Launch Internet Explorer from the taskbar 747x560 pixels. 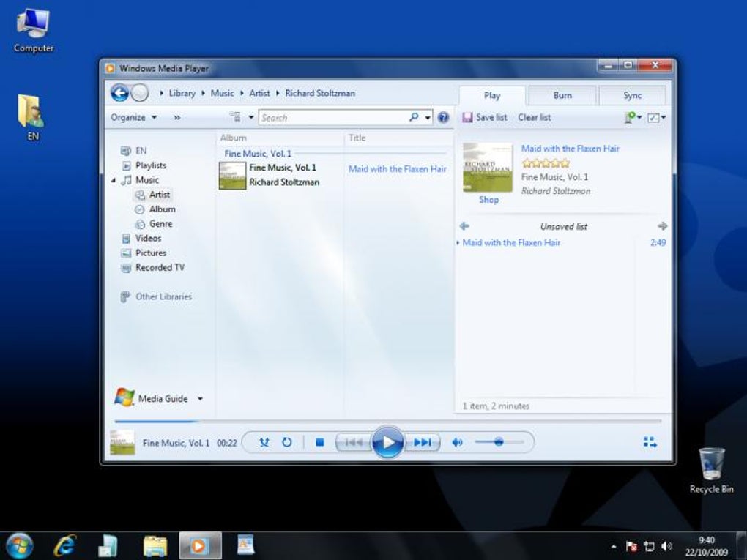[x=64, y=545]
